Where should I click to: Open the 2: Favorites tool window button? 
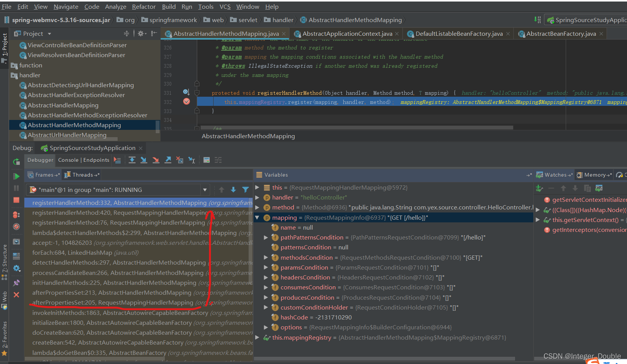pos(4,338)
